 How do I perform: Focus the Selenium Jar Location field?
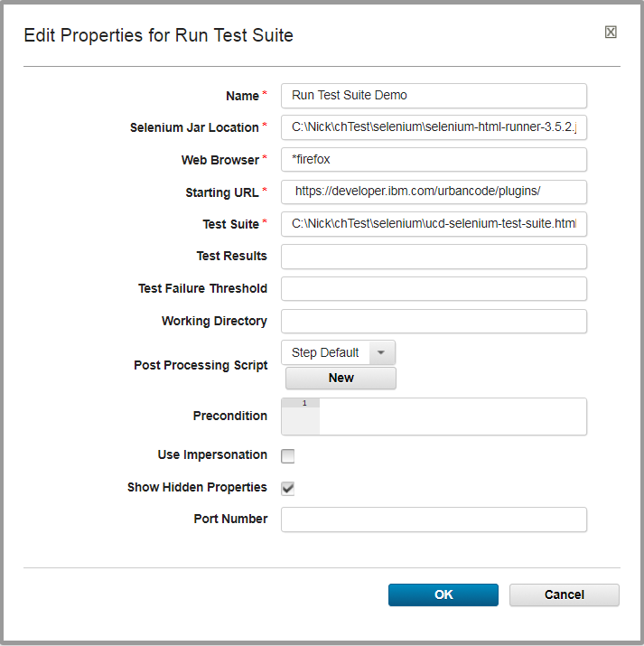tap(434, 127)
